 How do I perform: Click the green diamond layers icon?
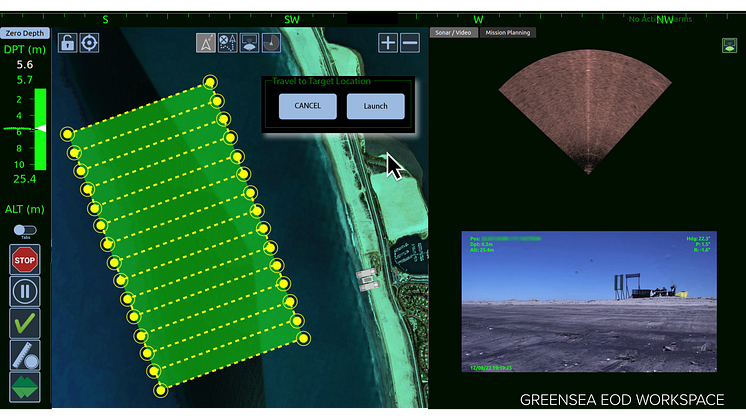[x=25, y=387]
